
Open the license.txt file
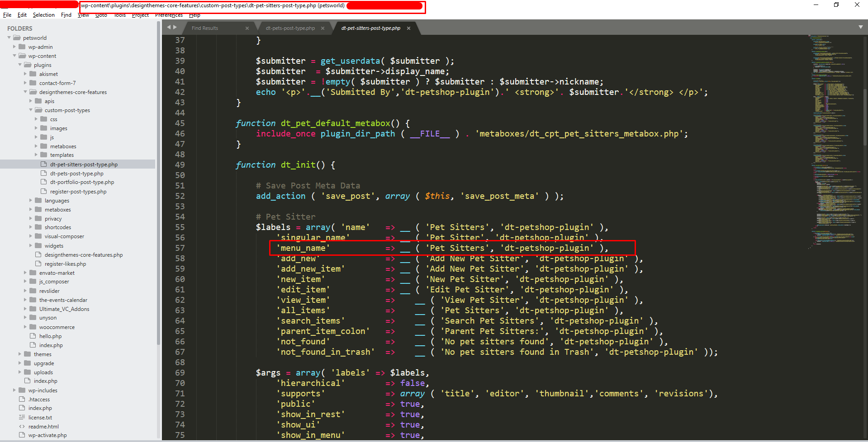coord(40,418)
